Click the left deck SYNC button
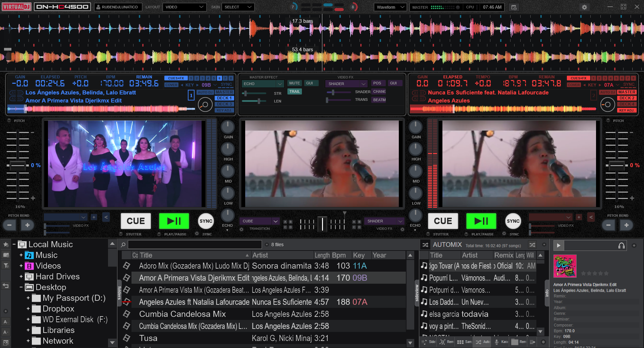The height and width of the screenshot is (348, 644). [206, 221]
